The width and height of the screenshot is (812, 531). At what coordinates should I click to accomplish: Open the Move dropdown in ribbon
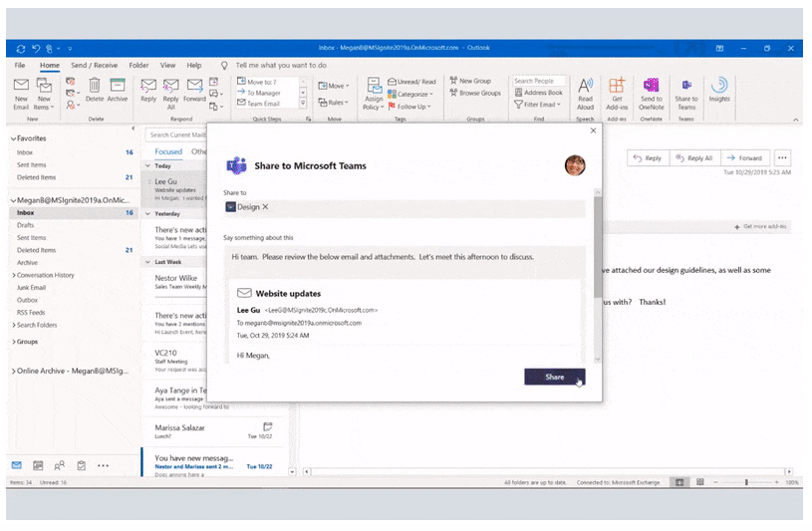coord(334,86)
